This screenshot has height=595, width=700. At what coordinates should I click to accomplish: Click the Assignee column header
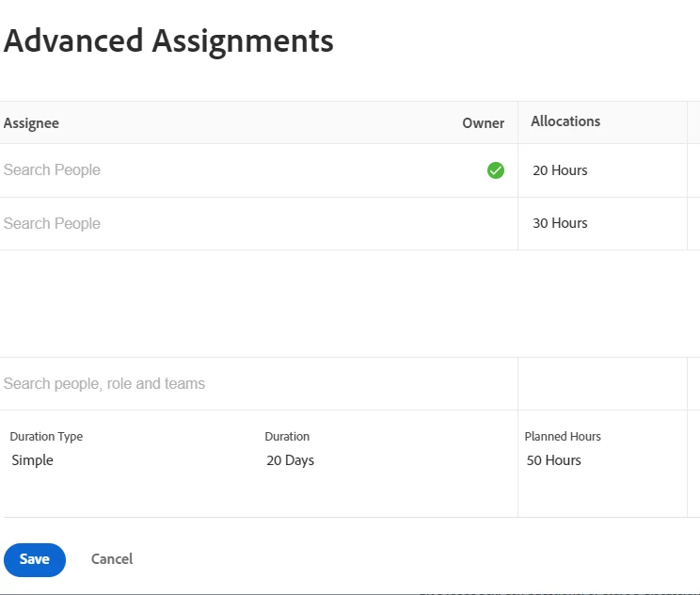[x=31, y=123]
